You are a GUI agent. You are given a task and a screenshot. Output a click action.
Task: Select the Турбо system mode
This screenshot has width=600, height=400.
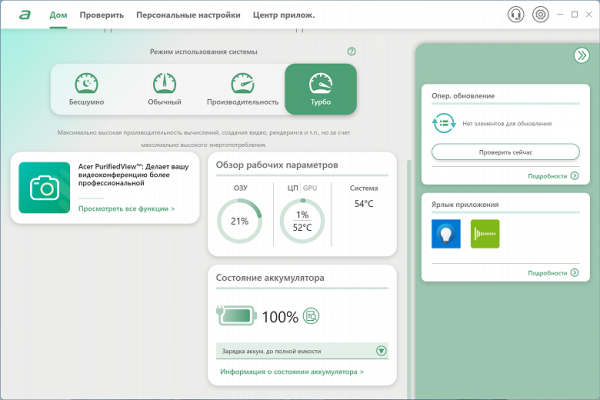pyautogui.click(x=320, y=89)
